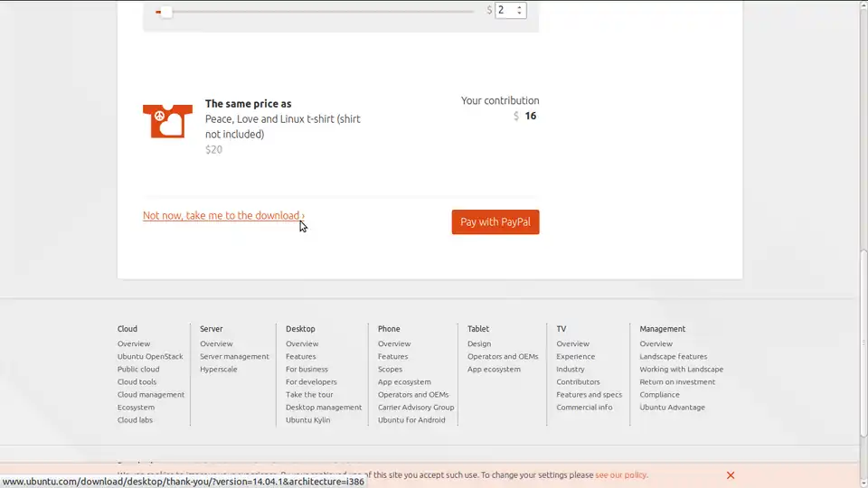Screen dimensions: 868x488
Task: Close the cookie policy notice
Action: (x=731, y=475)
